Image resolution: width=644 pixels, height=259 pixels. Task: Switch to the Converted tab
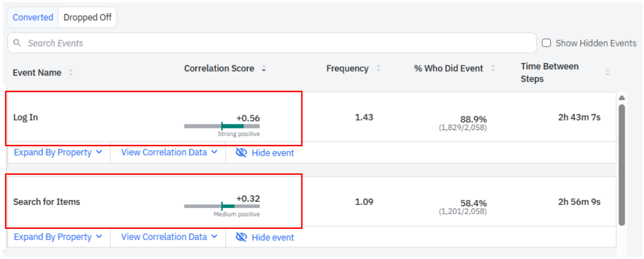point(33,17)
